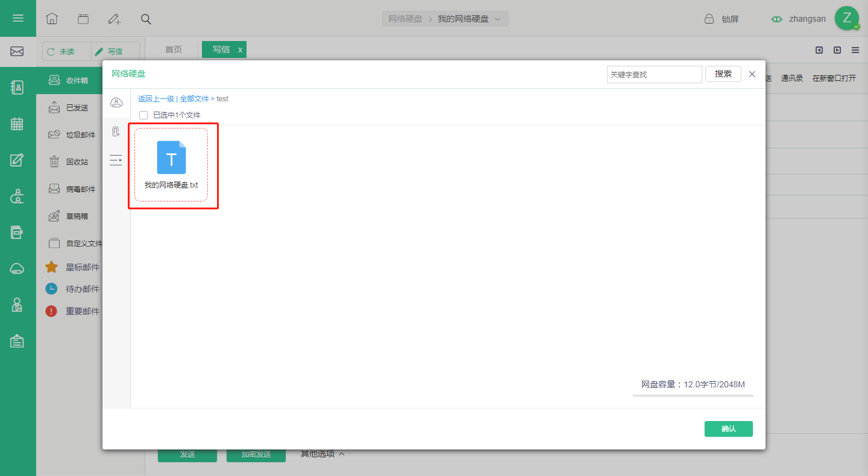Open the address book icon in green sidebar
The image size is (868, 476).
[x=17, y=87]
